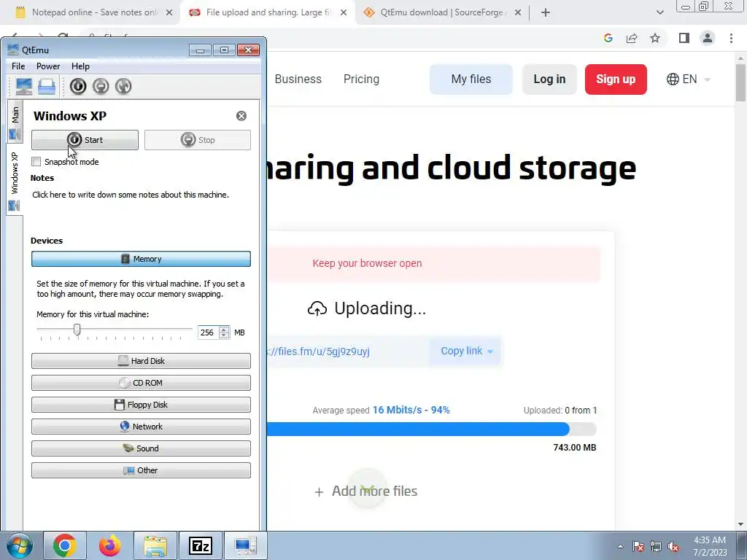Expand the CD ROM section
747x560 pixels.
(141, 383)
